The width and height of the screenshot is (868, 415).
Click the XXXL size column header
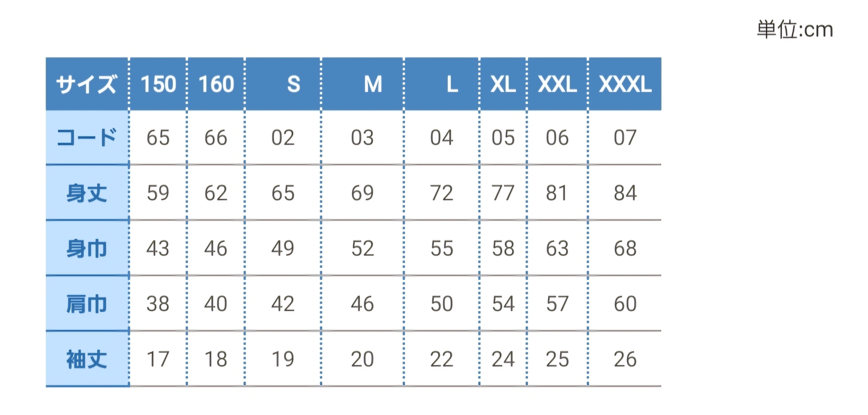coord(625,84)
